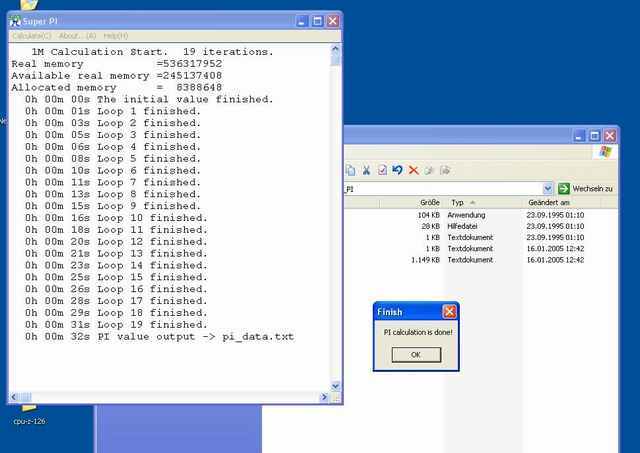Sort the file list by Typ column
This screenshot has height=453, width=640.
pos(483,202)
